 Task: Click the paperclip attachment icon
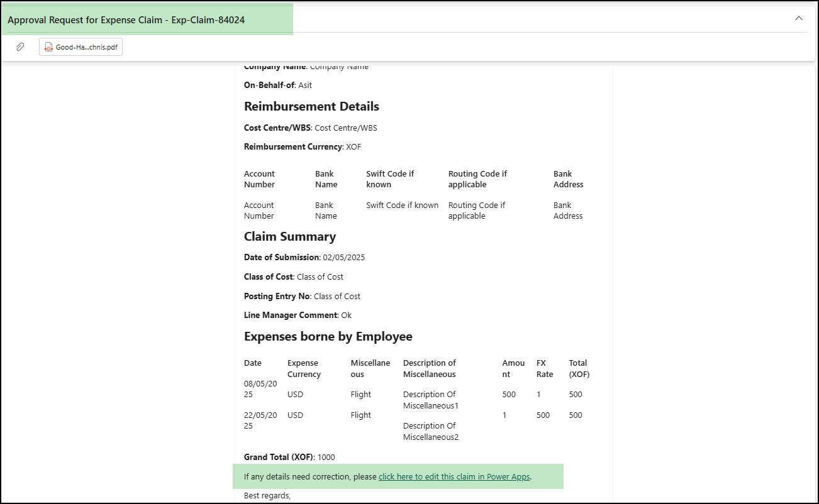pos(19,47)
